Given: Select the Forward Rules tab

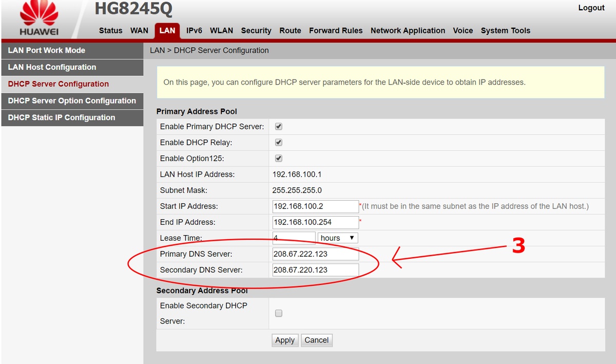Looking at the screenshot, I should pyautogui.click(x=336, y=30).
